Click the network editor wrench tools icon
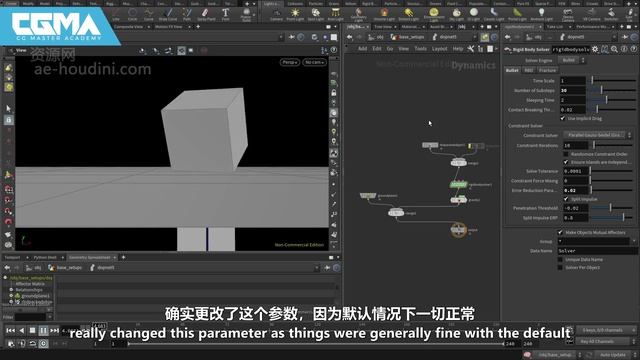This screenshot has width=640, height=360. pos(471,49)
